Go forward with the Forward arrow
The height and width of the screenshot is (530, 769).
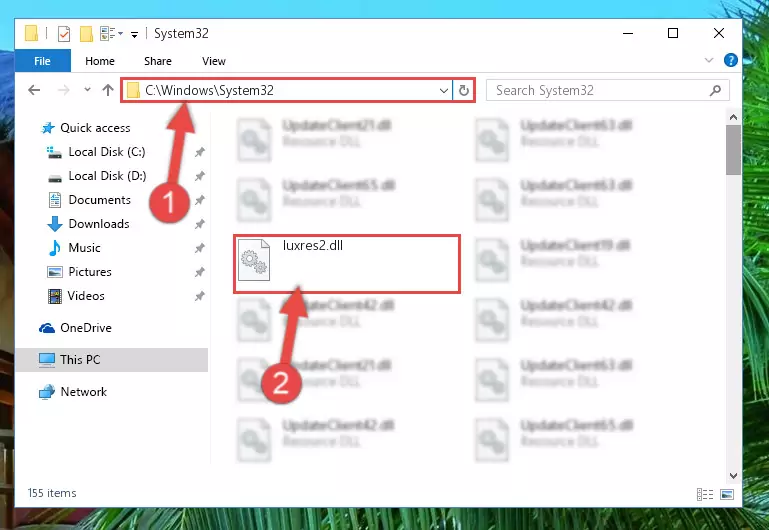[64, 90]
